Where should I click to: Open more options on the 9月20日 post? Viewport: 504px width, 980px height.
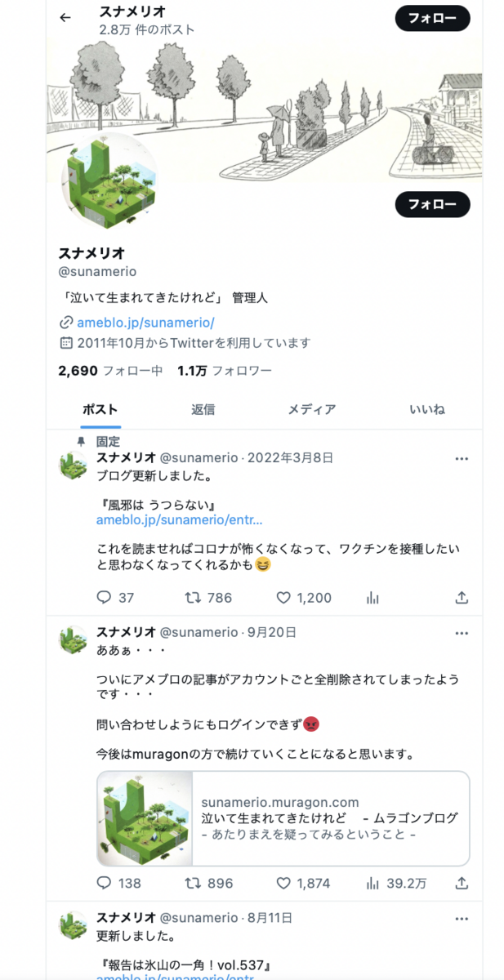click(x=462, y=633)
